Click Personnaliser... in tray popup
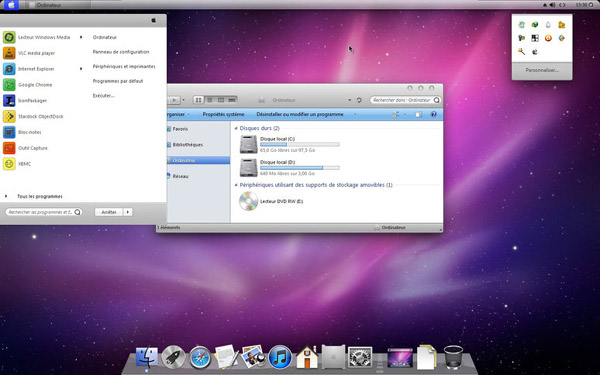This screenshot has width=600, height=375. click(542, 70)
